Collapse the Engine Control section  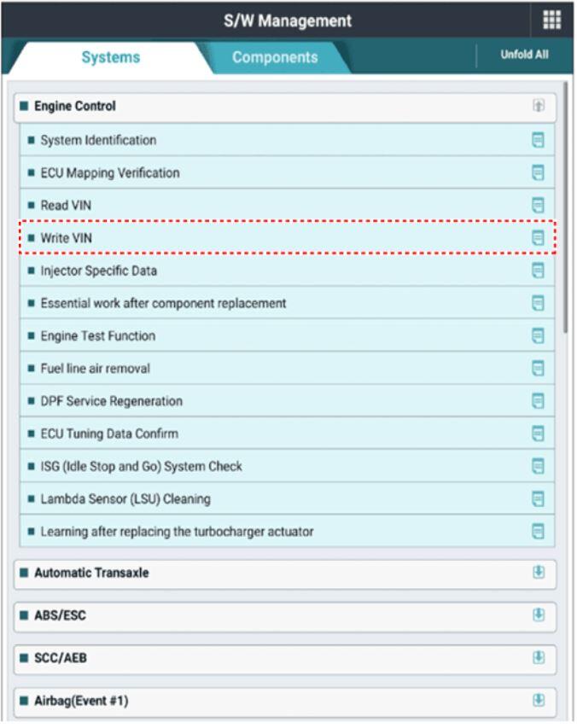click(x=539, y=106)
